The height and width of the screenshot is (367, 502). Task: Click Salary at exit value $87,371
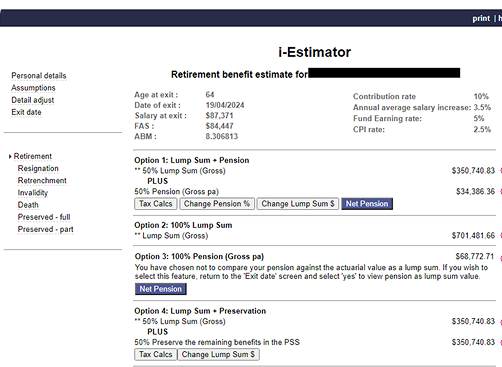pos(219,116)
